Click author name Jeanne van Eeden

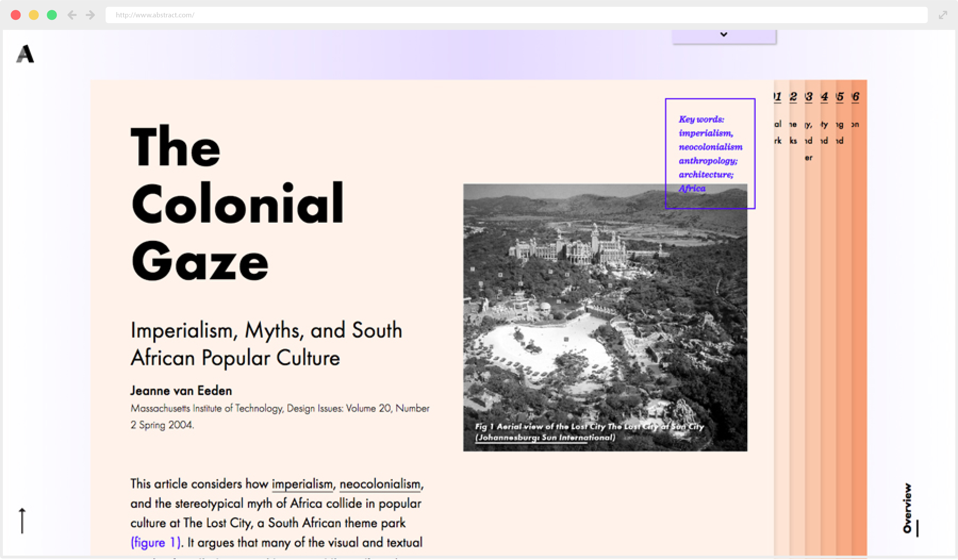click(x=181, y=391)
